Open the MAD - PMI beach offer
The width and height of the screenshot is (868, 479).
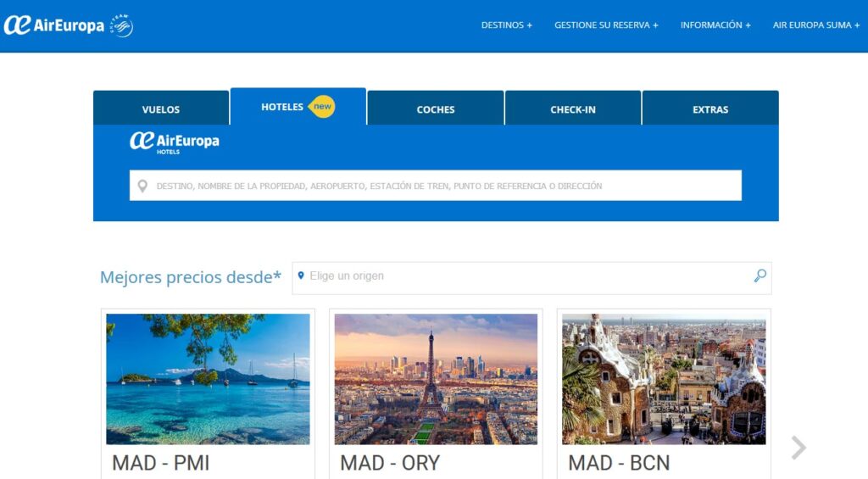pos(209,394)
